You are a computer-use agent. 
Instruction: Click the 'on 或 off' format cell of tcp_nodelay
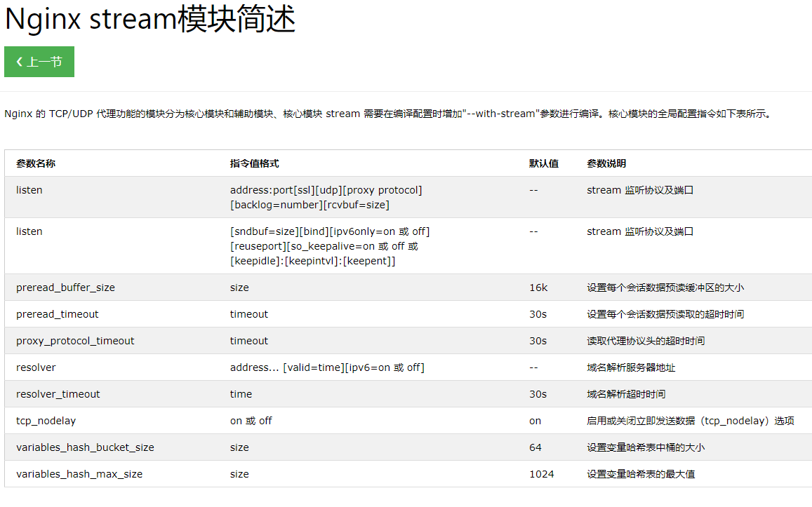[251, 421]
